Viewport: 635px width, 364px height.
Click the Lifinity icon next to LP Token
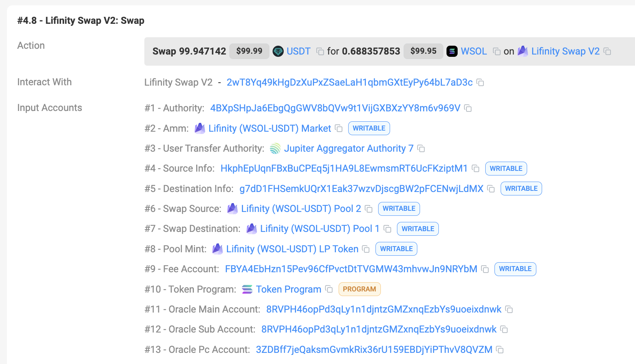pos(217,249)
